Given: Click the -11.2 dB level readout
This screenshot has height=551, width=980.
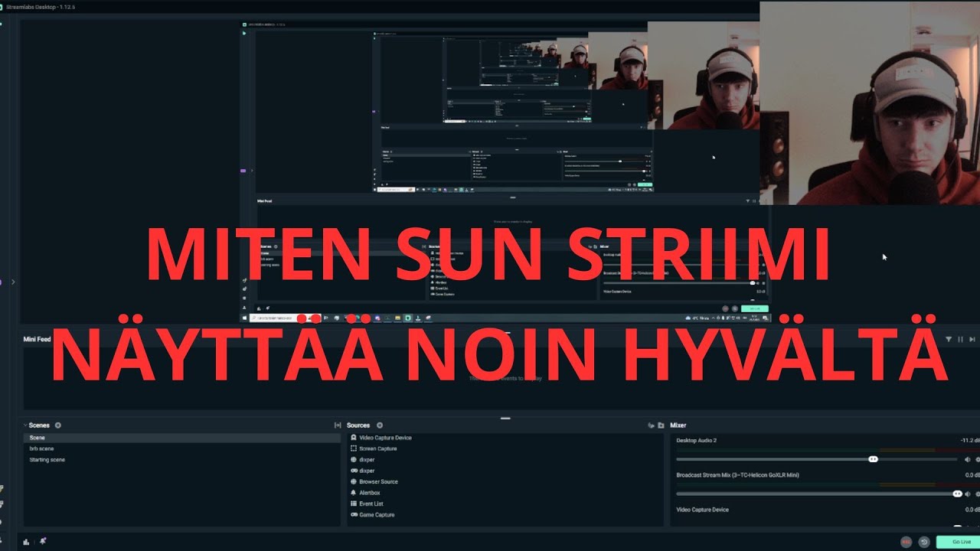Looking at the screenshot, I should click(x=969, y=441).
